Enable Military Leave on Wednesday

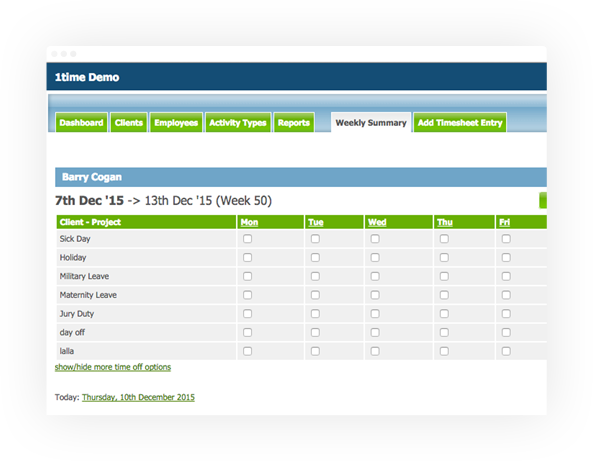[x=375, y=276]
